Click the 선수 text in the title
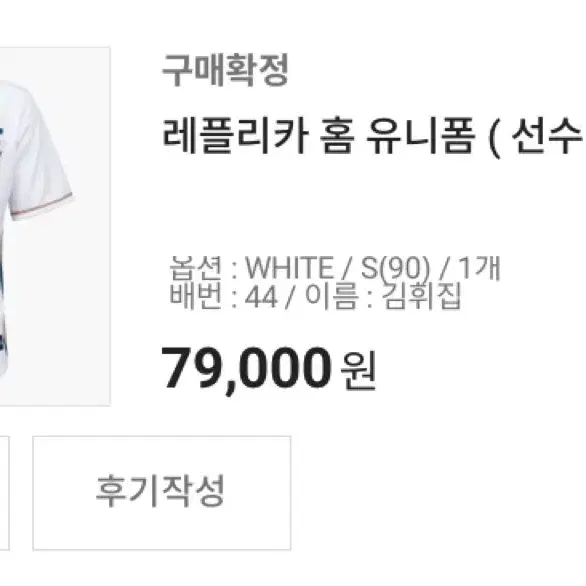 [547, 135]
